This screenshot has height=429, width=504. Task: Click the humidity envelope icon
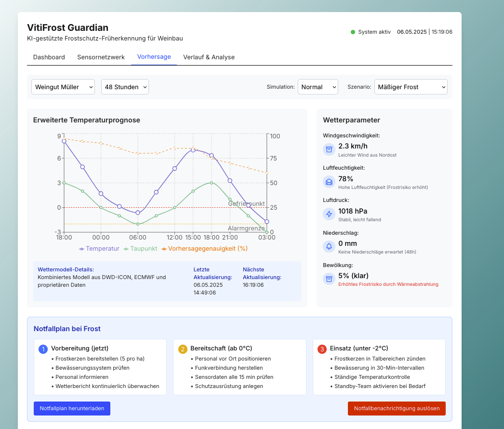pyautogui.click(x=329, y=182)
